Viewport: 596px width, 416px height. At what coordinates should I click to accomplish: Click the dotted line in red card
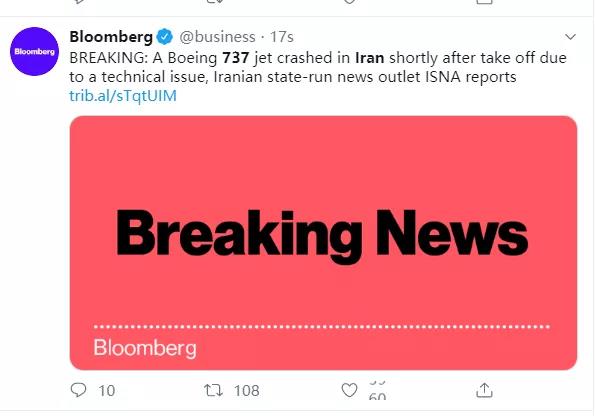322,326
